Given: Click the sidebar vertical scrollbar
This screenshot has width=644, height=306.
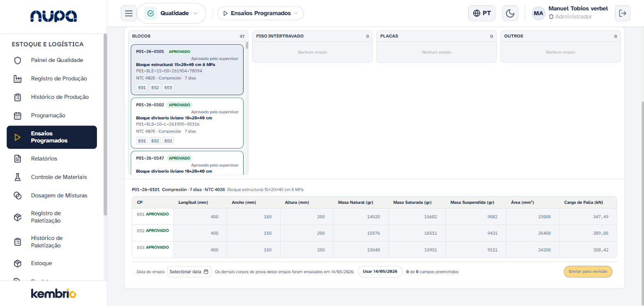Looking at the screenshot, I should pos(105,124).
